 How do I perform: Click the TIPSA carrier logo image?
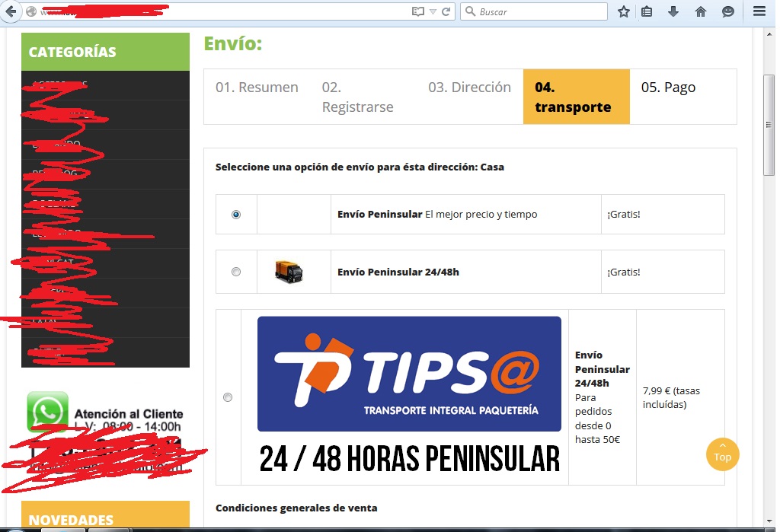[x=409, y=395]
